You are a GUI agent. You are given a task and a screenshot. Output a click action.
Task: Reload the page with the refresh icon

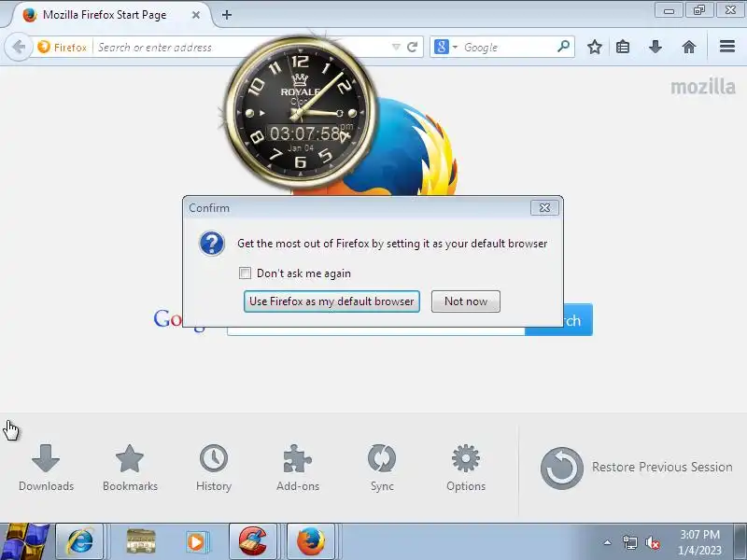tap(413, 48)
